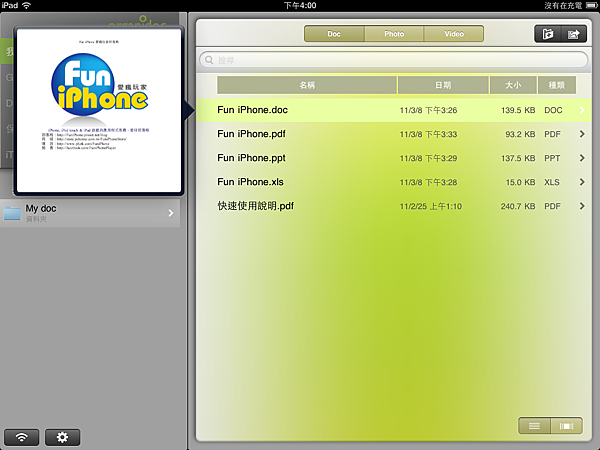Click the 11/2/25 上午1:10 date cell
Viewport: 600px width, 450px height.
point(430,206)
